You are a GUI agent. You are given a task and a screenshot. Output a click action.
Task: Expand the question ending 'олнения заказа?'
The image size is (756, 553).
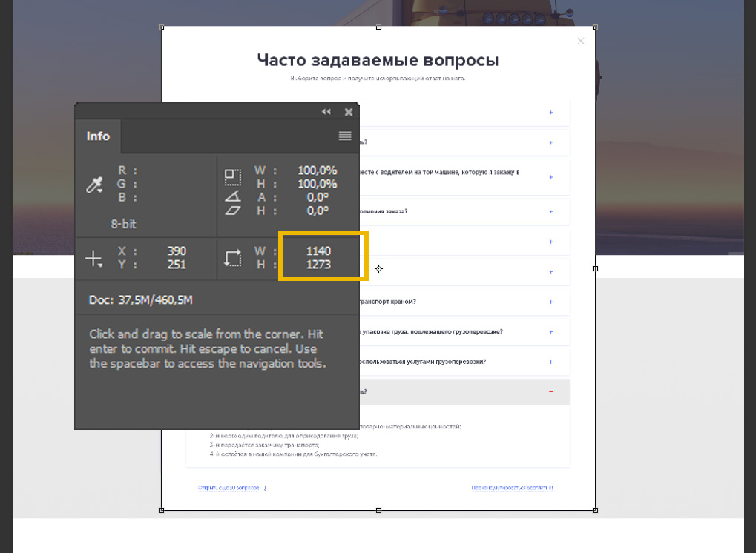point(551,211)
